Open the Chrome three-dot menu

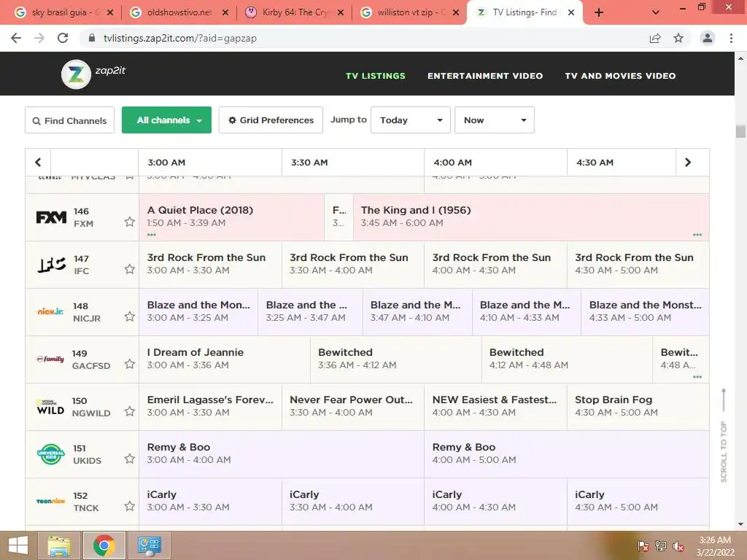(x=731, y=38)
